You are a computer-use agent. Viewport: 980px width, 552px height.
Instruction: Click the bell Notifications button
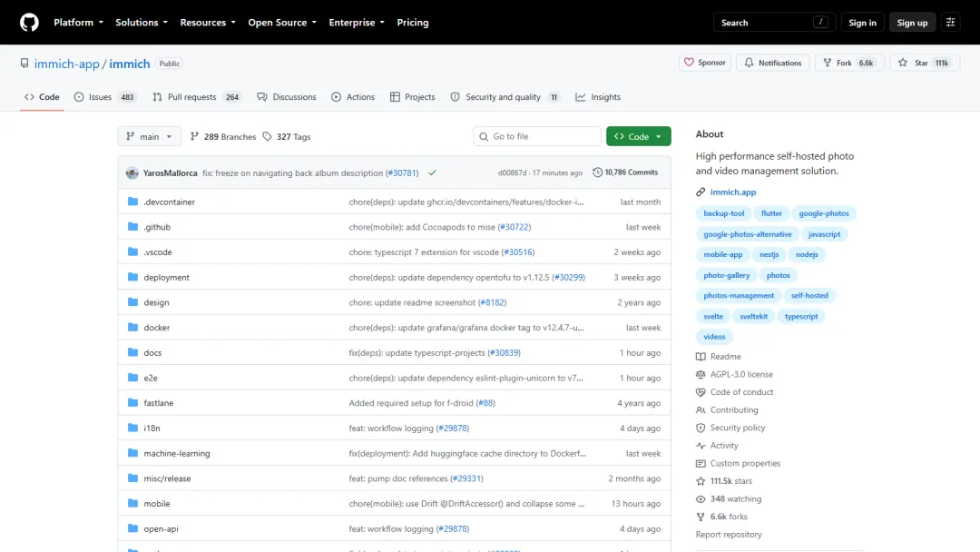click(x=773, y=63)
